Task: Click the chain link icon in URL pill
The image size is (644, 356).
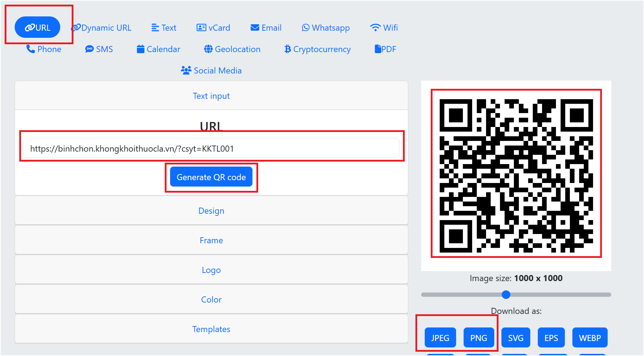Action: click(30, 28)
